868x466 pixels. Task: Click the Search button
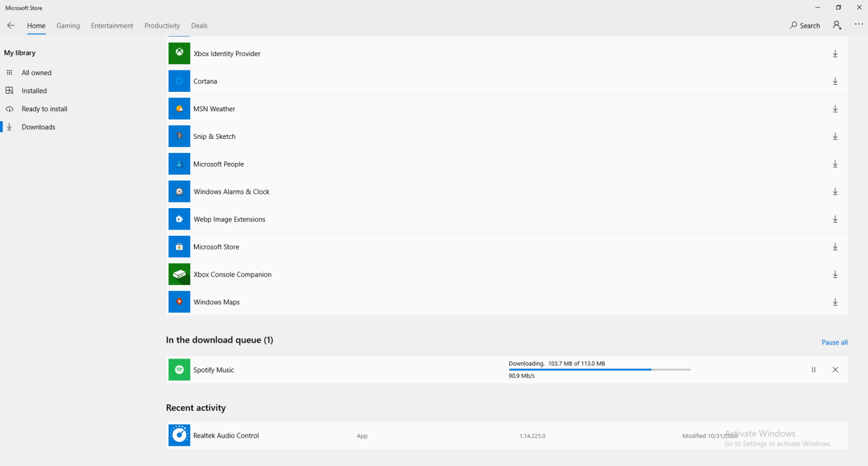click(805, 26)
